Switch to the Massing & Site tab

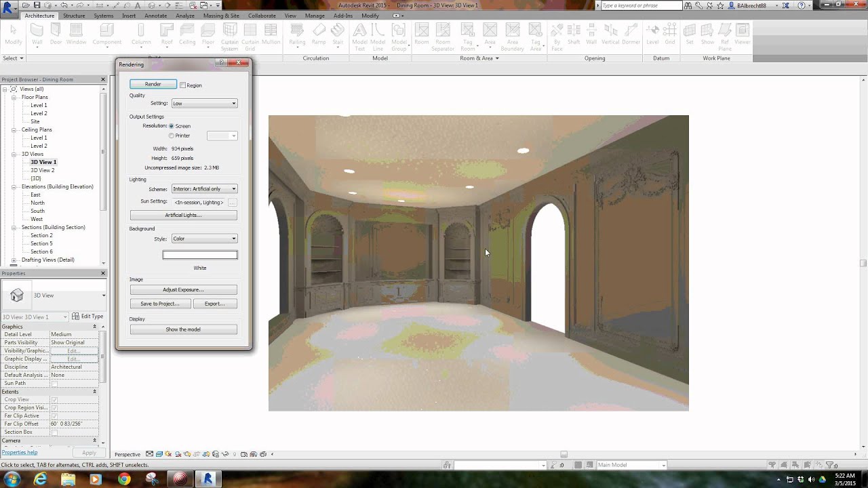coord(221,16)
